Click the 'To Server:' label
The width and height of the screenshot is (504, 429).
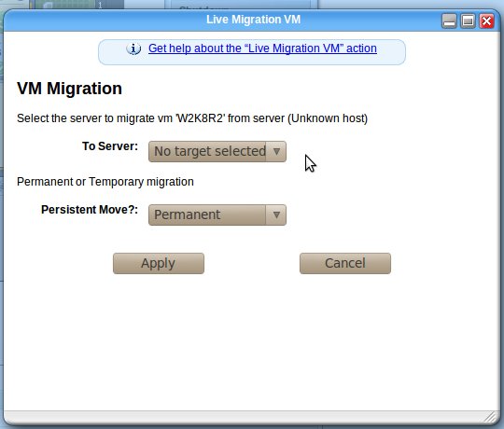point(110,146)
